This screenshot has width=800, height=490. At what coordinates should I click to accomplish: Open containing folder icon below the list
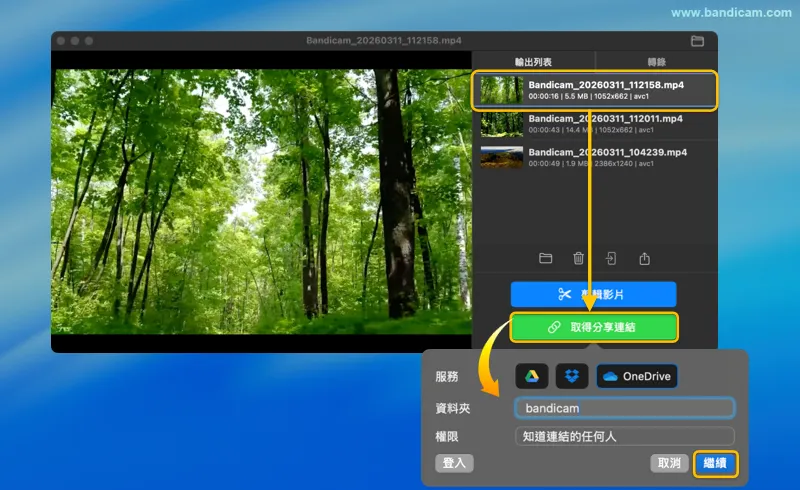pyautogui.click(x=545, y=258)
